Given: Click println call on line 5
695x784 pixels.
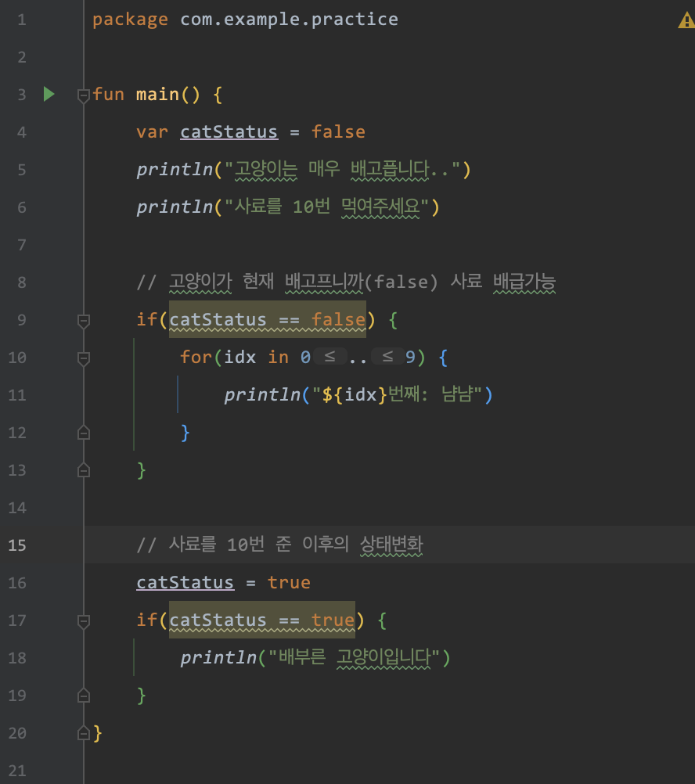Looking at the screenshot, I should (175, 170).
